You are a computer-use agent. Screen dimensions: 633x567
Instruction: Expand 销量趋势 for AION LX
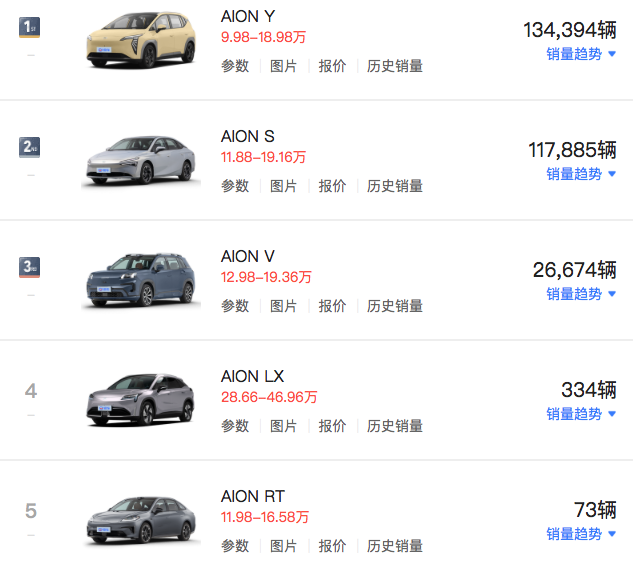point(581,414)
